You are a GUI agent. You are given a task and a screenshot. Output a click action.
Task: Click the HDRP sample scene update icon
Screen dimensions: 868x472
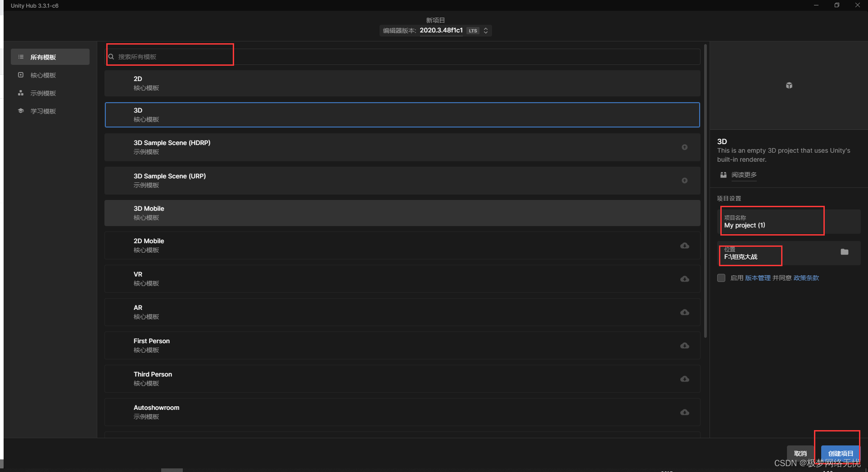point(684,147)
